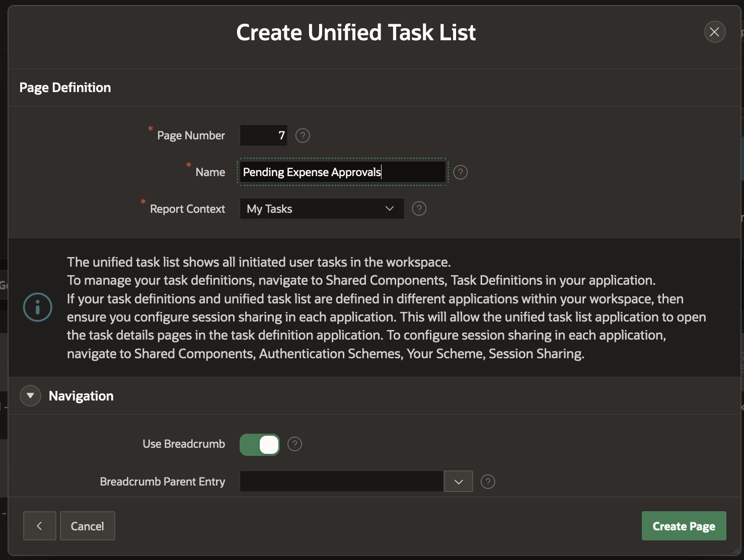
Task: Show help for Report Context
Action: click(x=419, y=208)
